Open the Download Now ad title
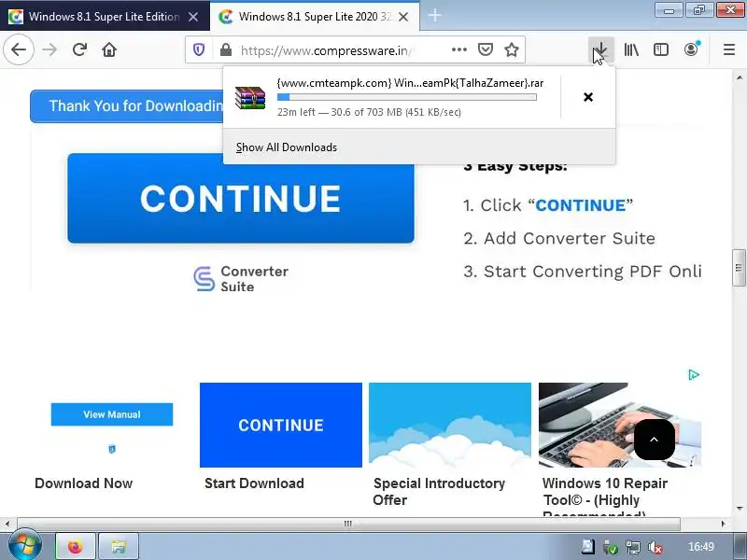 tap(84, 483)
